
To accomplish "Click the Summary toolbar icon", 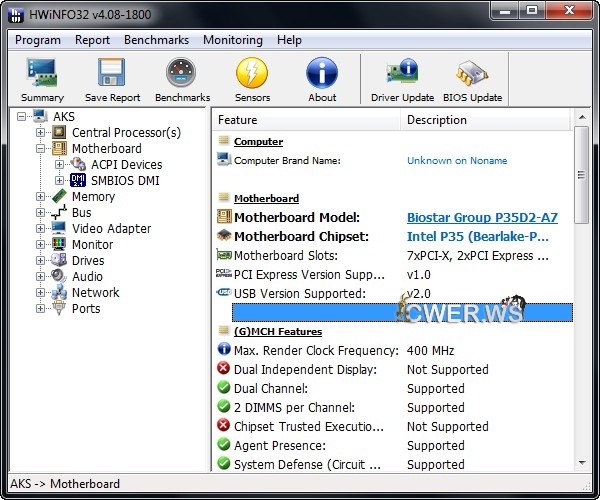I will coord(42,79).
